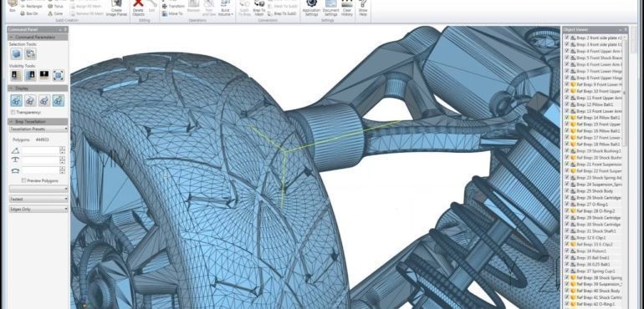This screenshot has width=644, height=309.
Task: Click the Clear History button
Action: point(347,8)
